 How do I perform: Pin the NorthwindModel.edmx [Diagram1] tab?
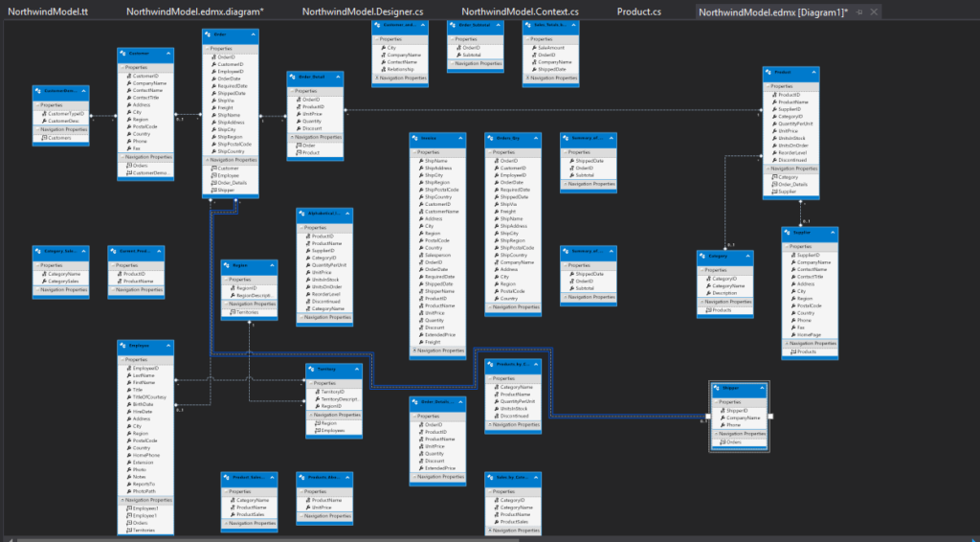point(860,11)
